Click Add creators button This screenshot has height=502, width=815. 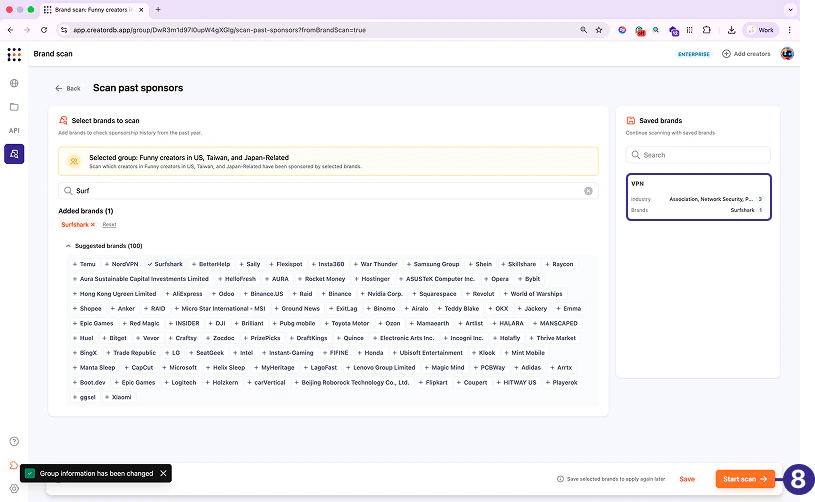(746, 54)
